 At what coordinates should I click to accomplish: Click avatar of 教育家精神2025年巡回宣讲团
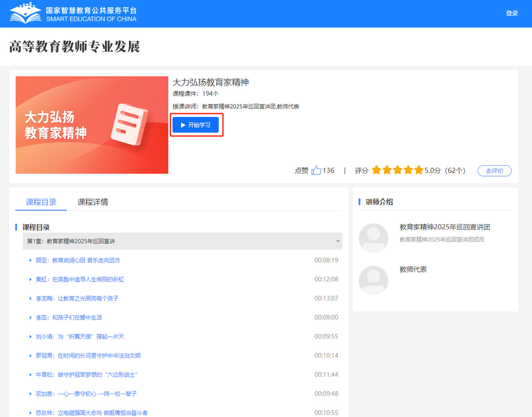click(x=373, y=238)
